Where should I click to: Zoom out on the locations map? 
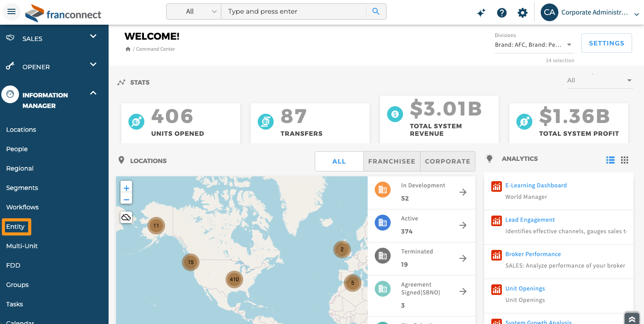(x=126, y=199)
